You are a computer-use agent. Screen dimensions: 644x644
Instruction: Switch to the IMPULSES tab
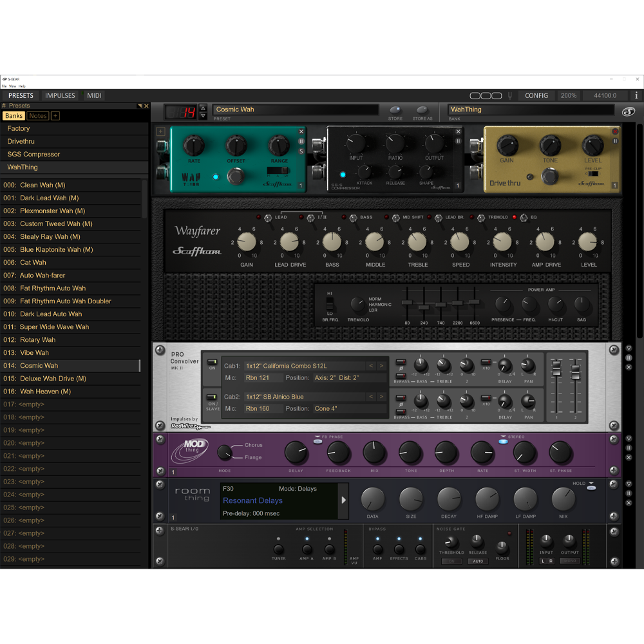[60, 95]
